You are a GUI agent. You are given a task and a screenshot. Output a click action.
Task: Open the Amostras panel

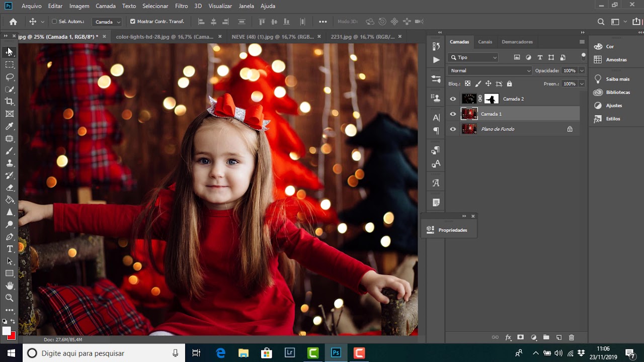tap(610, 59)
